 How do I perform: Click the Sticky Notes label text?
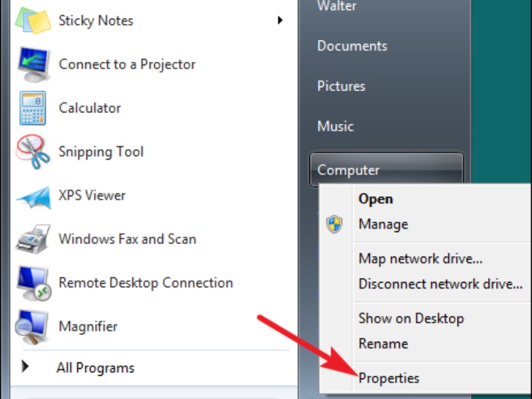(96, 21)
